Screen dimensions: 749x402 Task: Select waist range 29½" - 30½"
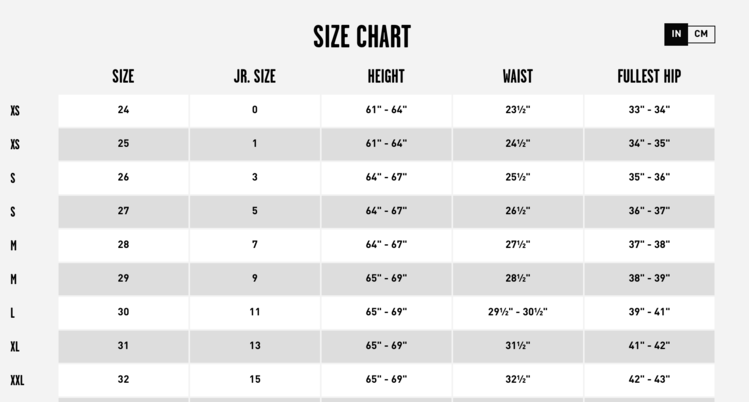coord(517,312)
